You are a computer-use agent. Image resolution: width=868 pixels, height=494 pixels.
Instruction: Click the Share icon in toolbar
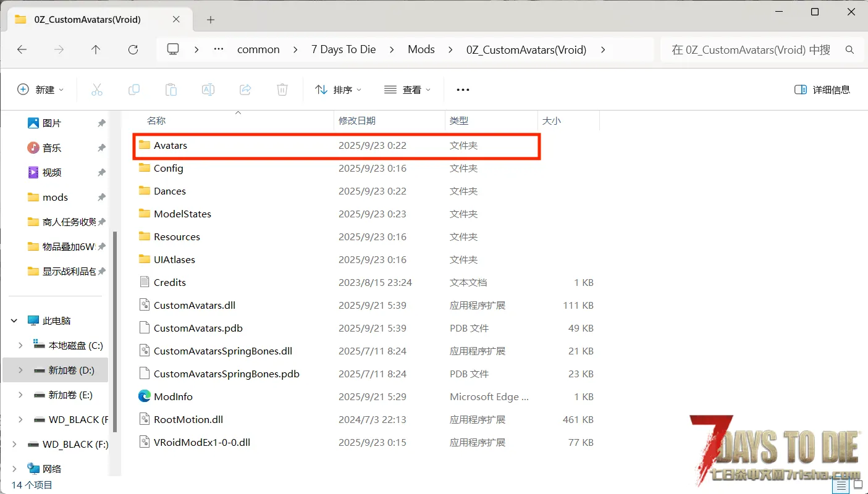(x=245, y=90)
